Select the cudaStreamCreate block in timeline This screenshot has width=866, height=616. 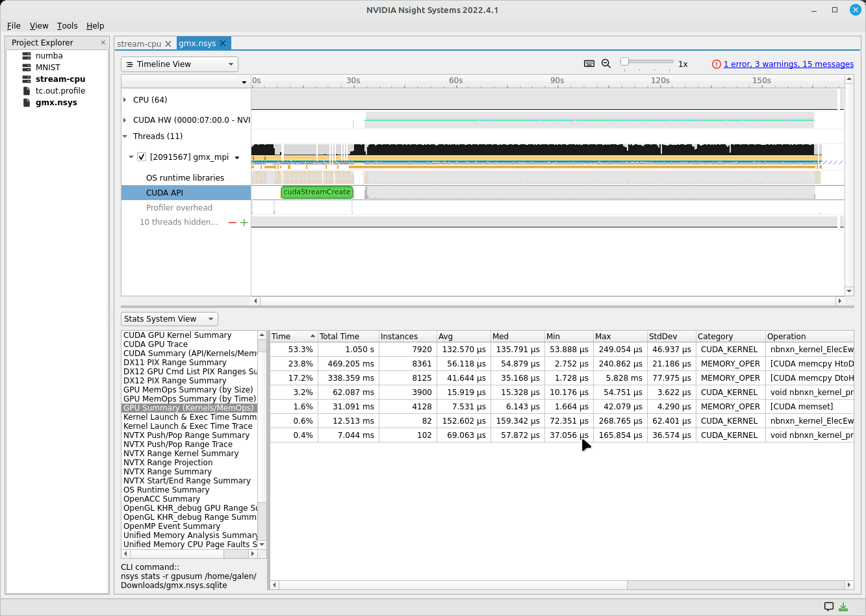pyautogui.click(x=317, y=192)
